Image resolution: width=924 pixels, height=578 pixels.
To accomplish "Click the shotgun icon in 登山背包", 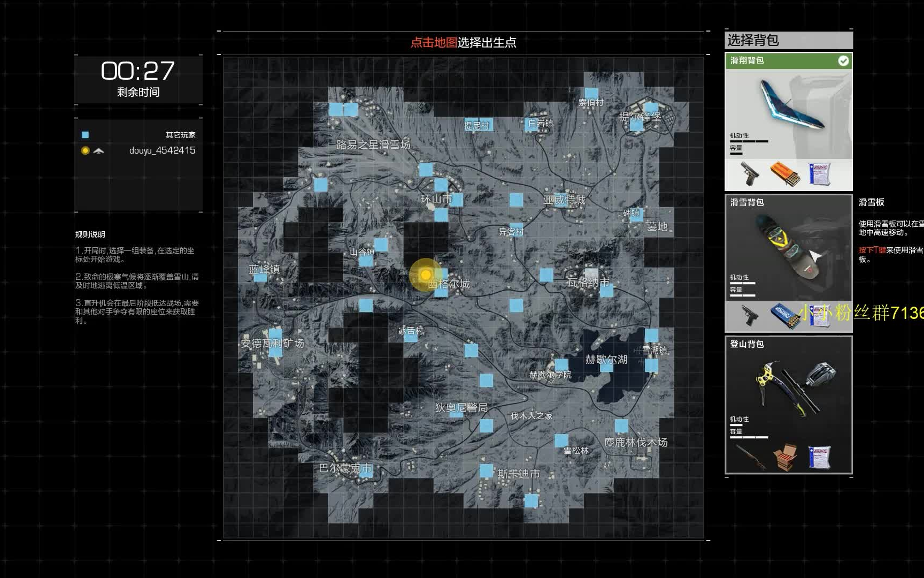I will tap(751, 457).
